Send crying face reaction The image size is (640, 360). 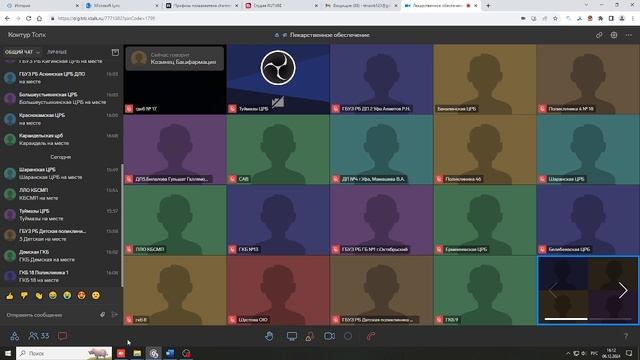coord(67,296)
